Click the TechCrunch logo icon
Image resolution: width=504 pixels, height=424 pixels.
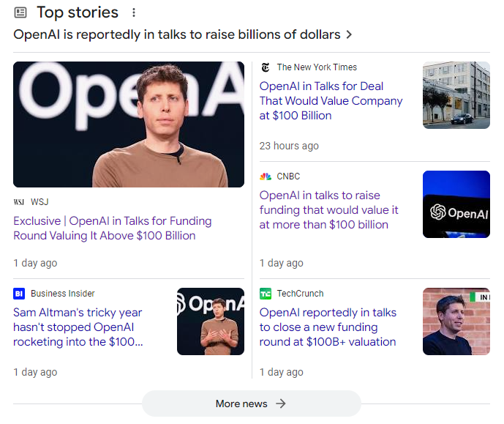coord(266,294)
